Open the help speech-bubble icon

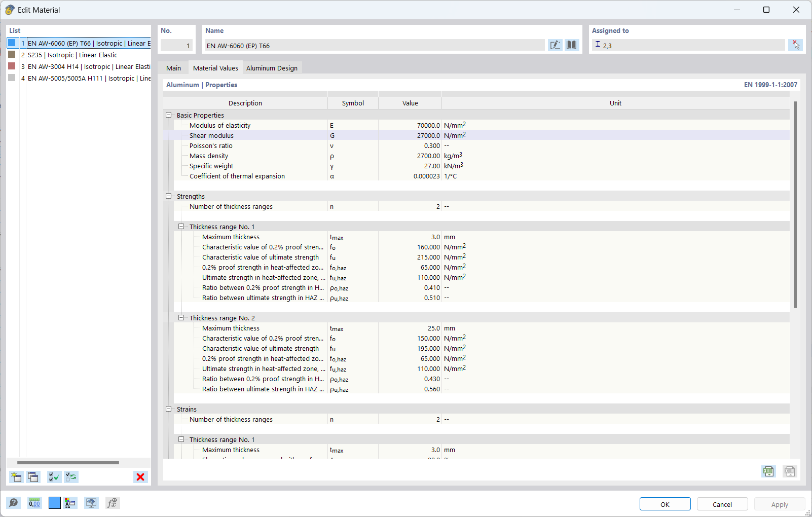14,503
